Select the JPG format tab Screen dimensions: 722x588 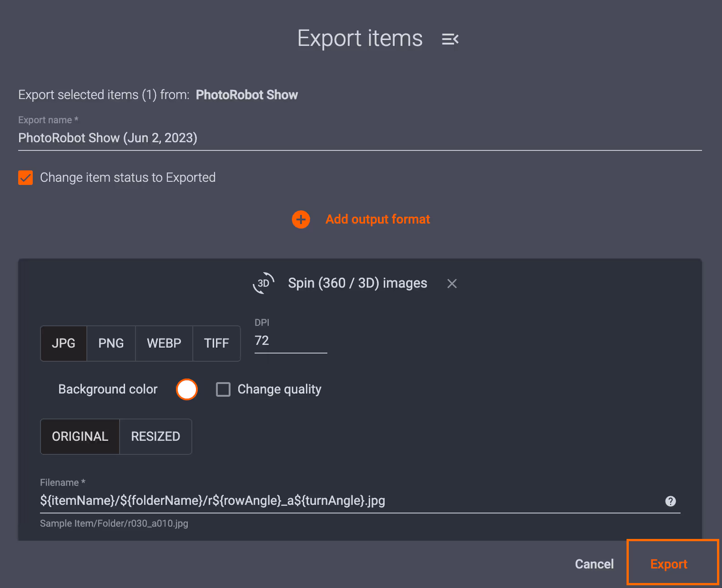click(64, 344)
